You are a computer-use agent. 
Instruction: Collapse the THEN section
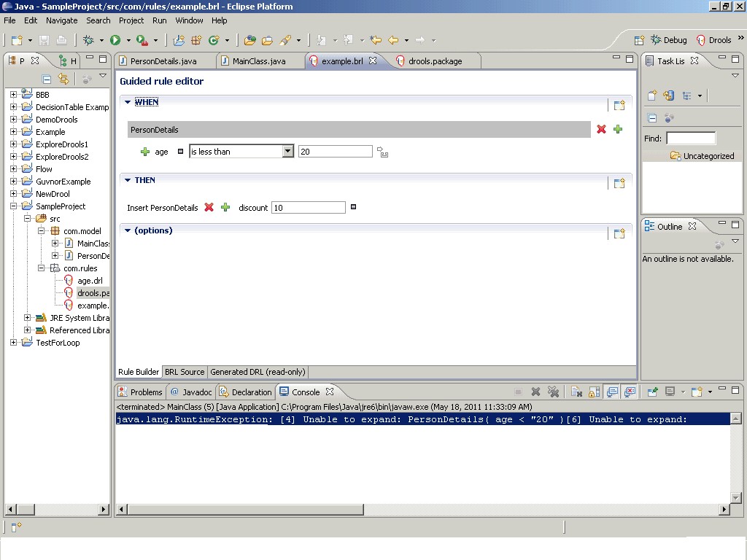coord(128,180)
